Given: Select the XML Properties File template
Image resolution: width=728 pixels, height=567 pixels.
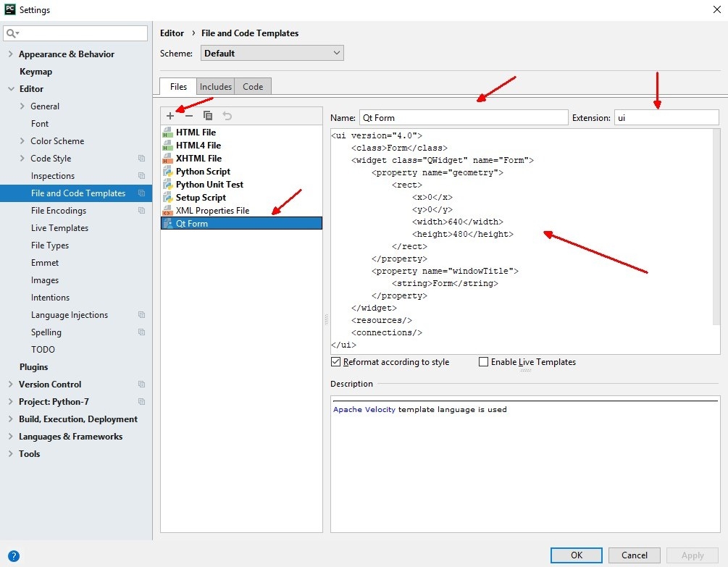Looking at the screenshot, I should tap(212, 211).
